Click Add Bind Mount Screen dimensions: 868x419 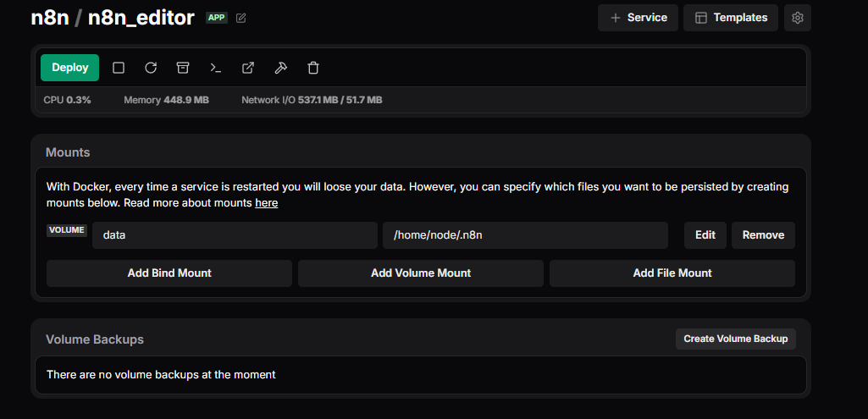pyautogui.click(x=169, y=273)
